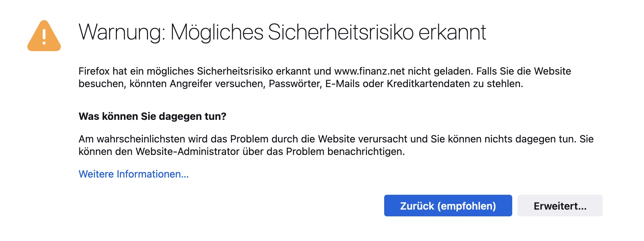Screen dimensions: 644x241
Task: Open the Erweitert... advanced options
Action: click(560, 206)
